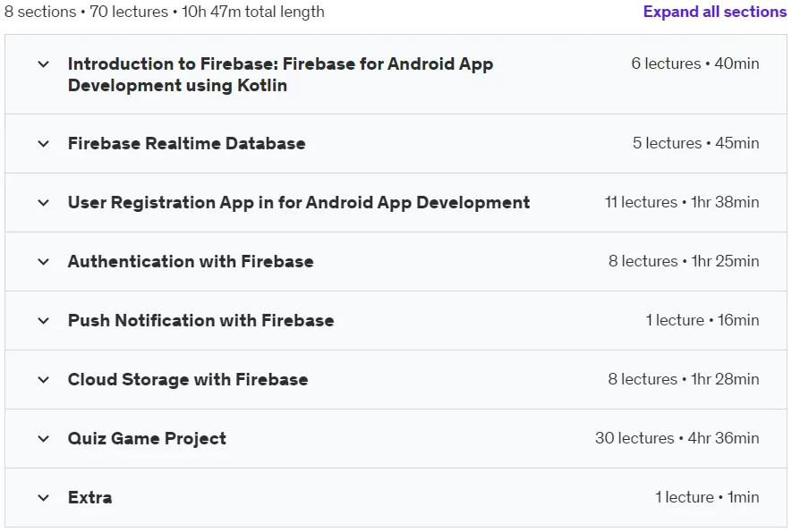Click the 11 lectures 1hr 38min label

(x=682, y=202)
